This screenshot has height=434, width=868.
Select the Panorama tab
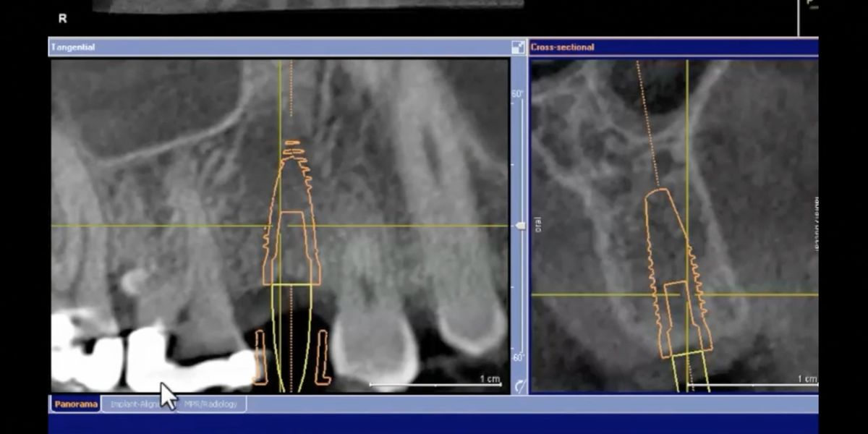tap(75, 405)
